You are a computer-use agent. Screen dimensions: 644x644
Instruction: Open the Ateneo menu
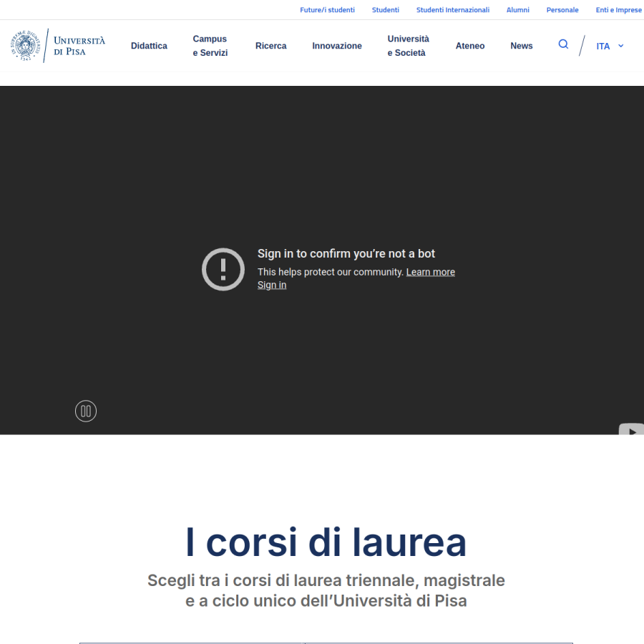[x=470, y=46]
